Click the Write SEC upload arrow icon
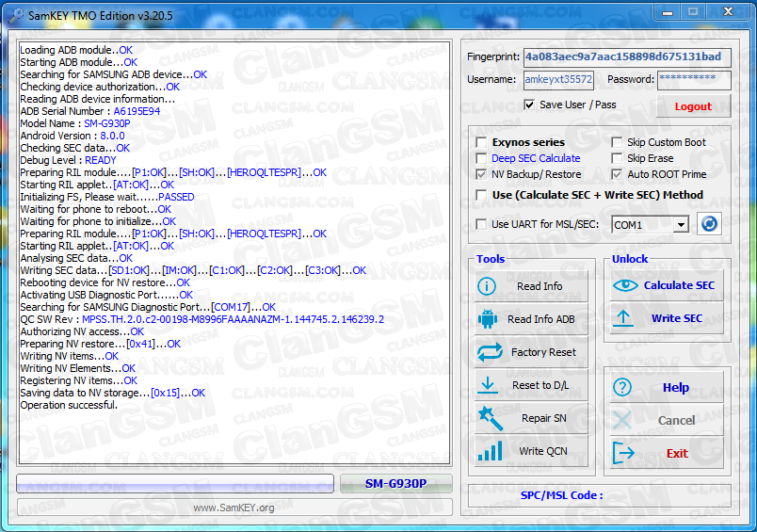Image resolution: width=757 pixels, height=532 pixels. pyautogui.click(x=623, y=318)
